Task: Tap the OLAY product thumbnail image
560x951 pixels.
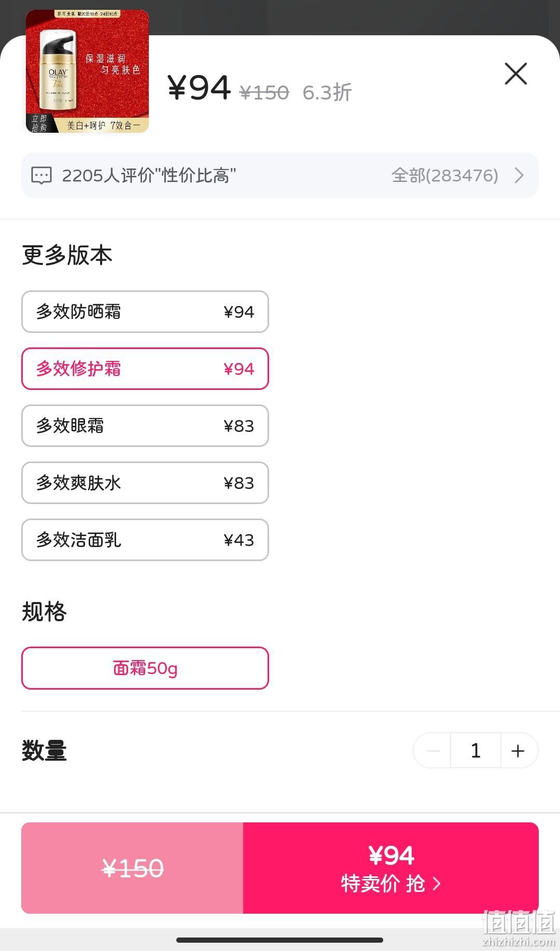Action: click(x=87, y=71)
